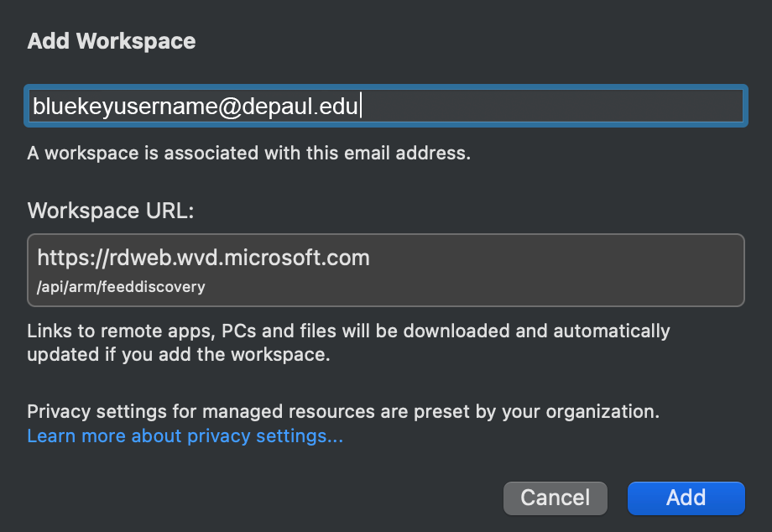Click the /api/arm/feeddiscovery path text
The image size is (772, 532).
pyautogui.click(x=121, y=287)
